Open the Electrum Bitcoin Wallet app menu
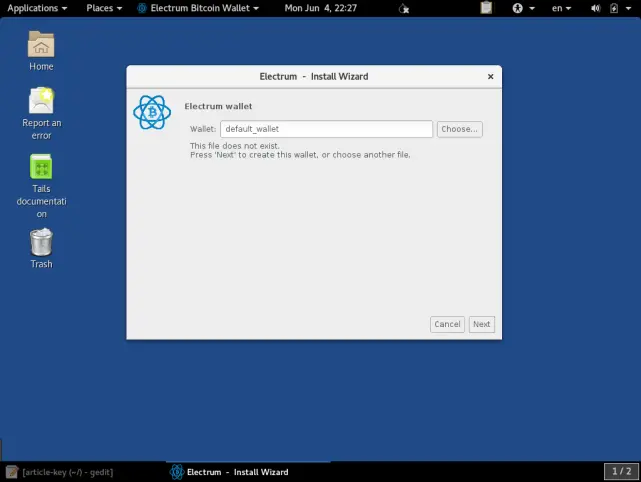Viewport: 641px width, 482px height. 198,8
